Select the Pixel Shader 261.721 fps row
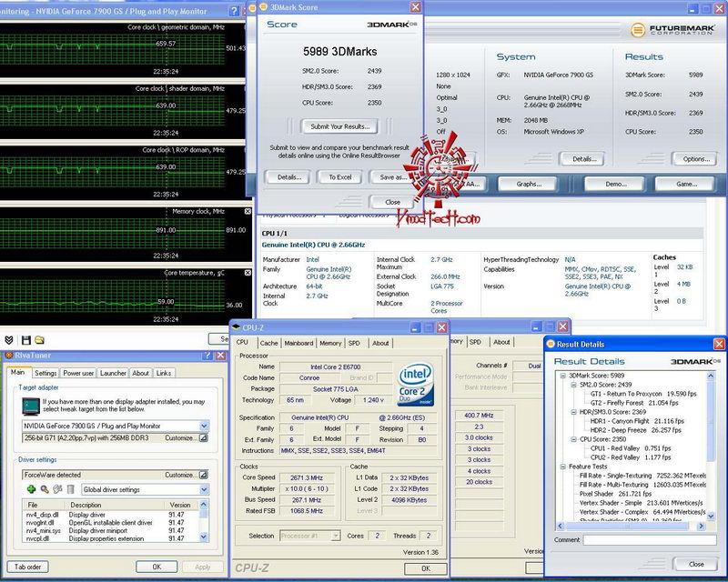 click(x=615, y=494)
